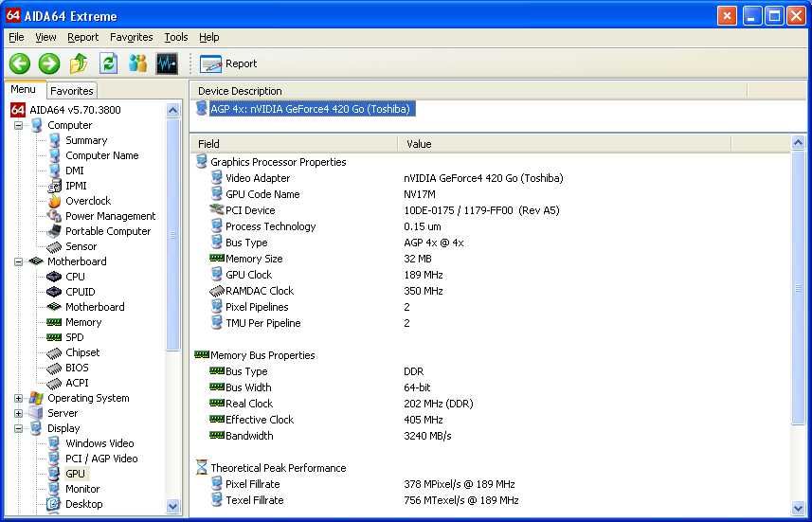The image size is (812, 522).
Task: Click the Value column header
Action: click(x=565, y=144)
